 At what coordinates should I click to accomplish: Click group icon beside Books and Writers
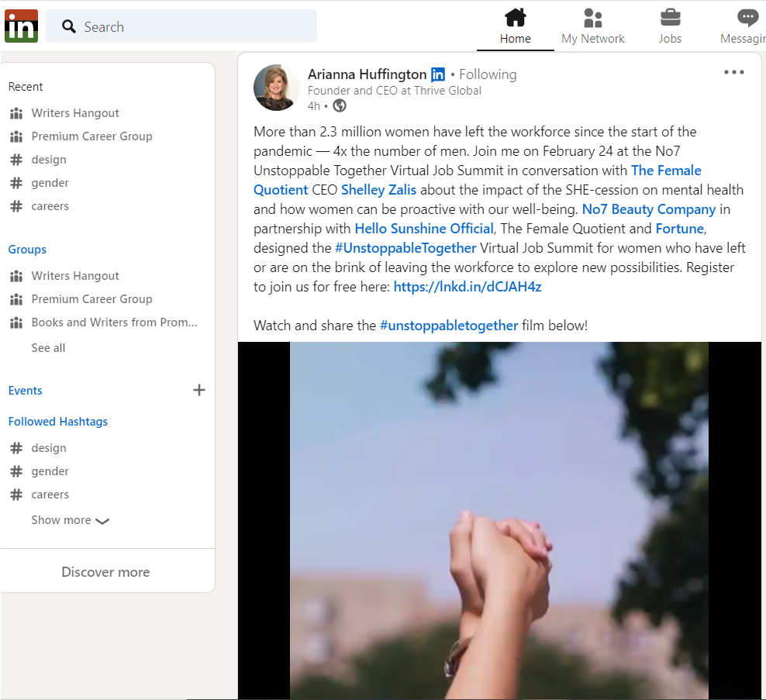[x=16, y=322]
